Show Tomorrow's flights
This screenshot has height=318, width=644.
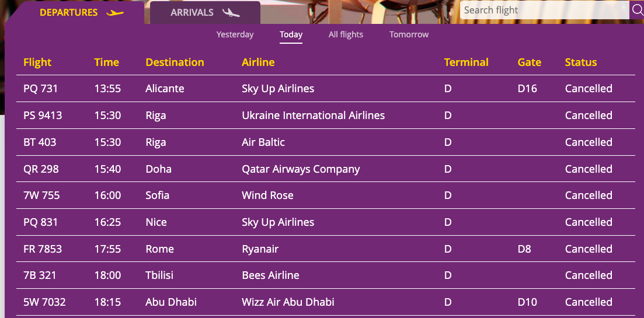[x=409, y=34]
